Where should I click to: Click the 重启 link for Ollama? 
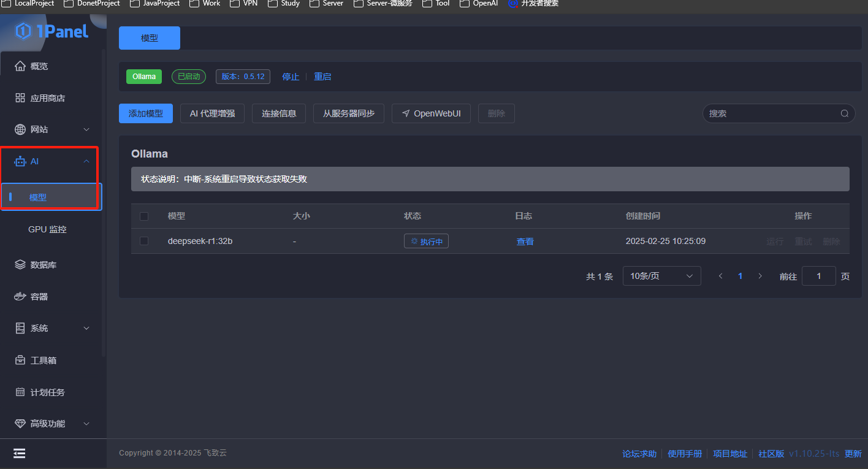[322, 77]
